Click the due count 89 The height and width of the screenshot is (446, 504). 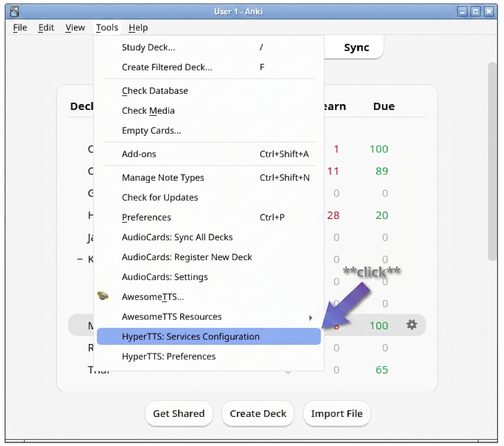pyautogui.click(x=382, y=171)
